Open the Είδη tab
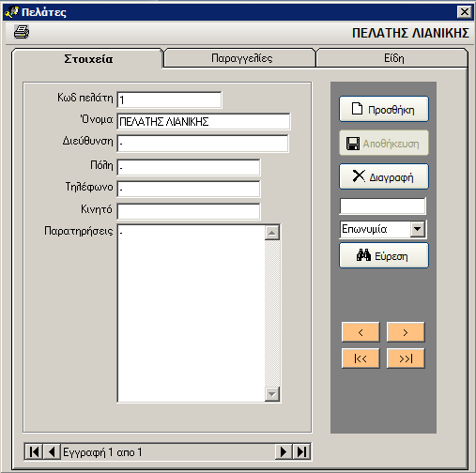Screen dimensions: 476x473 [x=393, y=58]
